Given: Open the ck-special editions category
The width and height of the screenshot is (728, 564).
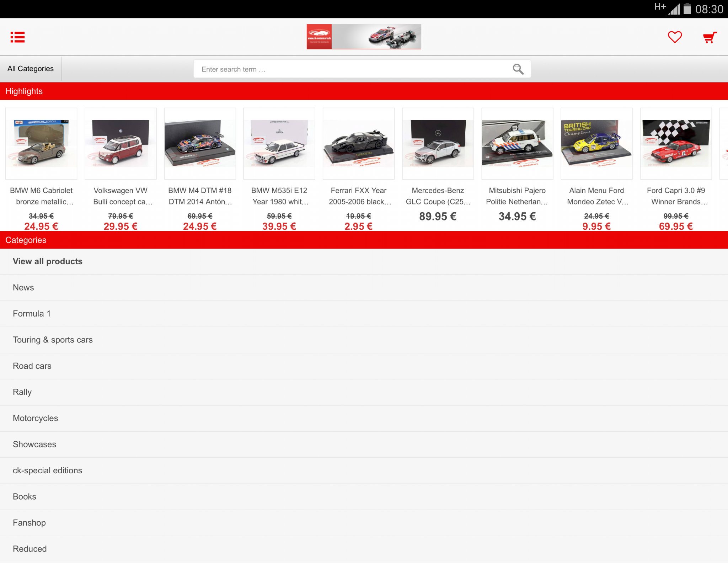Looking at the screenshot, I should click(47, 470).
